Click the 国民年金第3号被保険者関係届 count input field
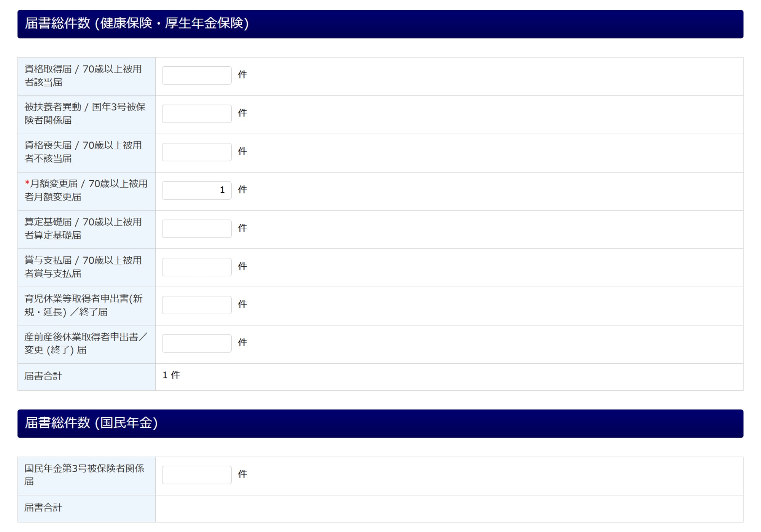The width and height of the screenshot is (761, 532). click(x=196, y=475)
